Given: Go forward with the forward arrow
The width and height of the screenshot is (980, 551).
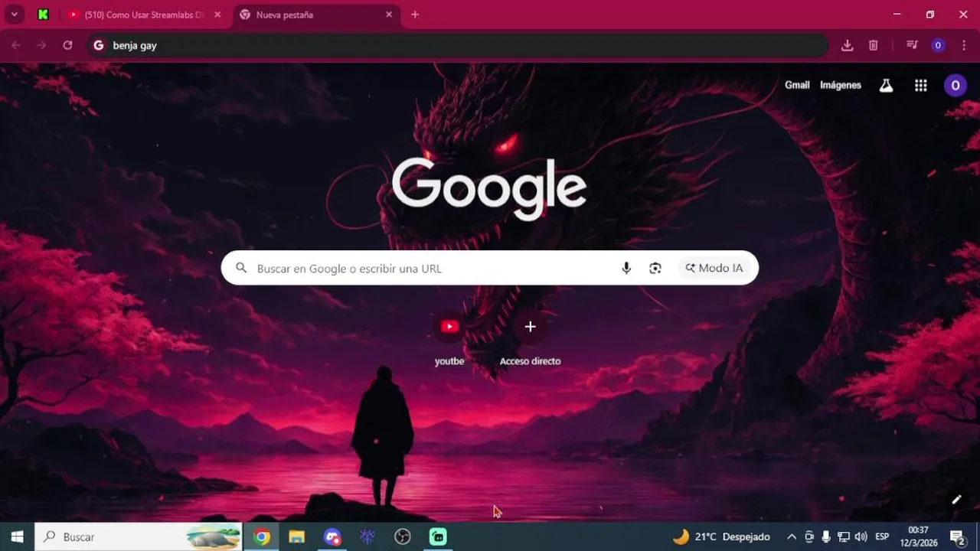Looking at the screenshot, I should (41, 45).
